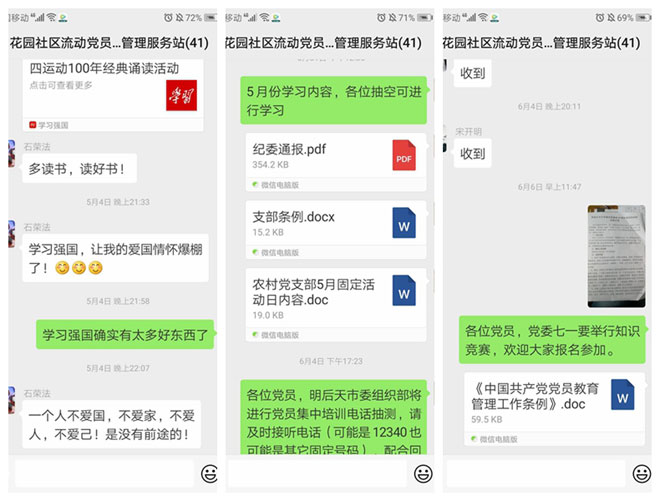Tap the emoji icon in the left chat
The width and height of the screenshot is (660, 501).
(209, 474)
